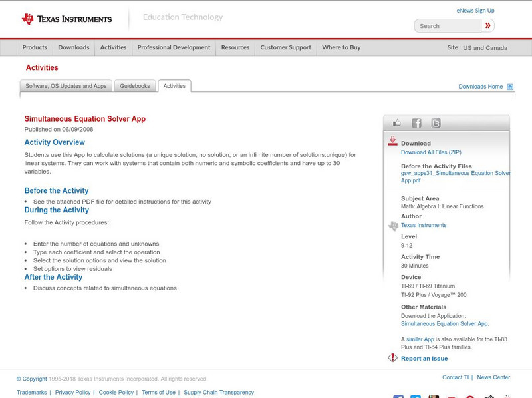532x398 pixels.
Task: Click the After the Activity heading
Action: pos(53,277)
